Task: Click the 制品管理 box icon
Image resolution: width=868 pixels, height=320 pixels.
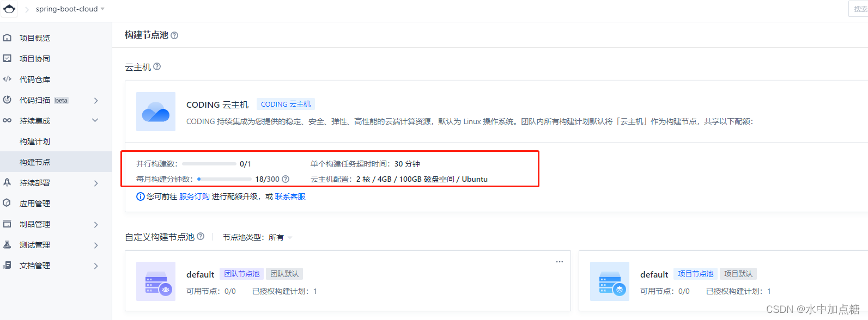Action: coord(7,224)
